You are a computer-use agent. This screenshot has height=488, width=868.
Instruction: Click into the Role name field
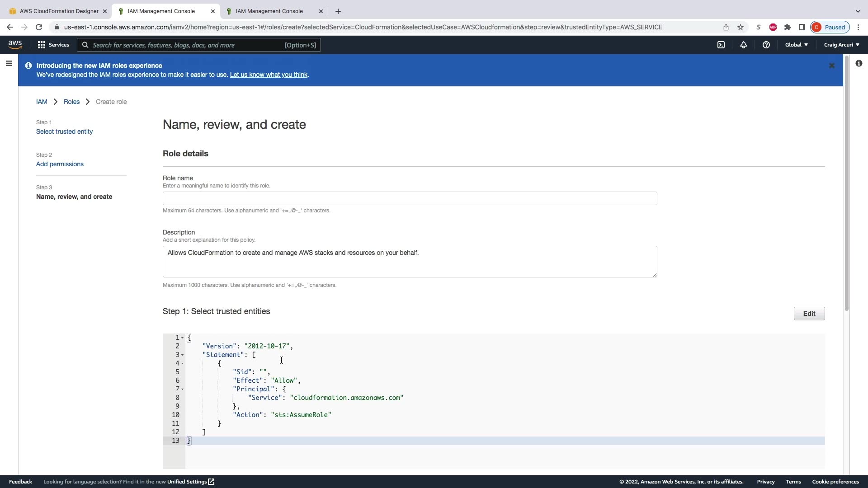click(410, 198)
